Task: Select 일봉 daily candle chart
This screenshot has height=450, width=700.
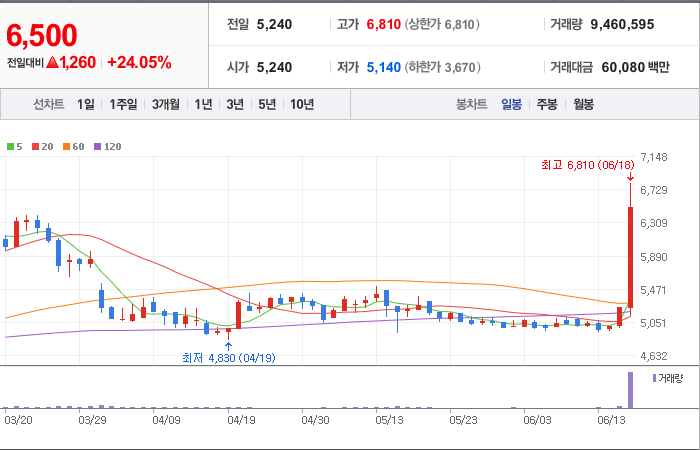Action: pos(511,104)
